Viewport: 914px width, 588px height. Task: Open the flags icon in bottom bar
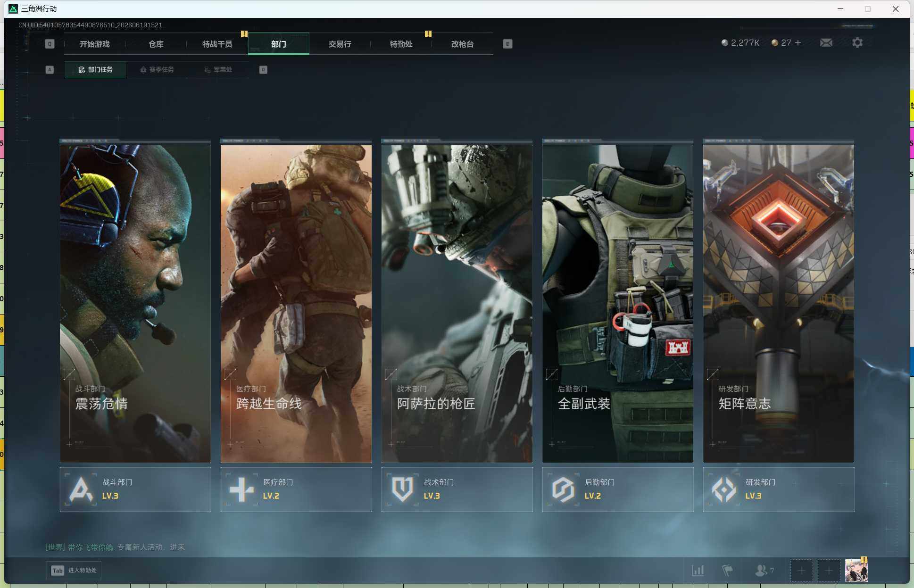tap(727, 571)
